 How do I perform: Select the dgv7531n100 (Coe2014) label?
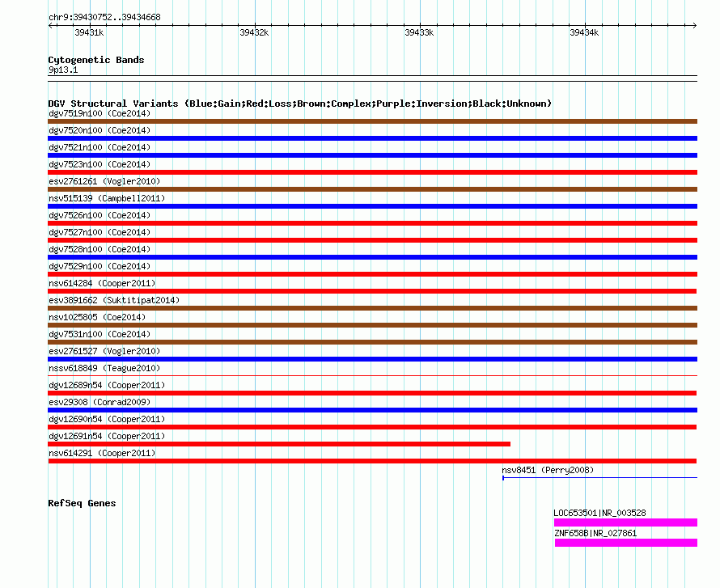[100, 334]
